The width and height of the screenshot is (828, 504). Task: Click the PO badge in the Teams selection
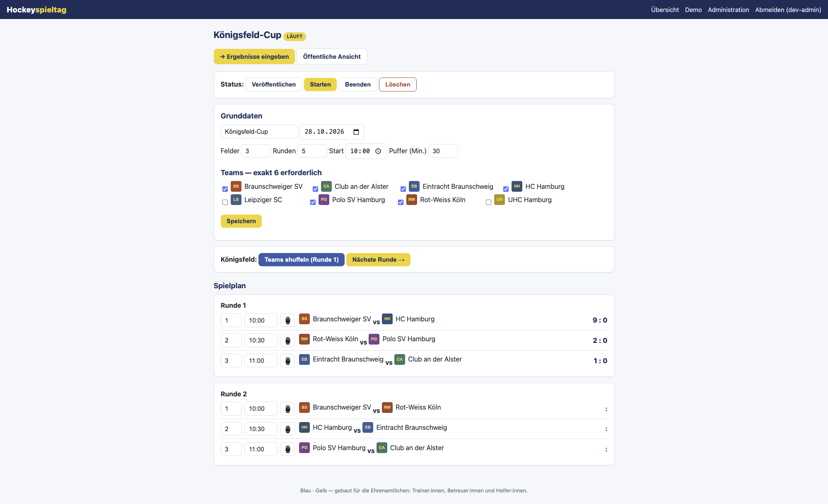tap(324, 200)
